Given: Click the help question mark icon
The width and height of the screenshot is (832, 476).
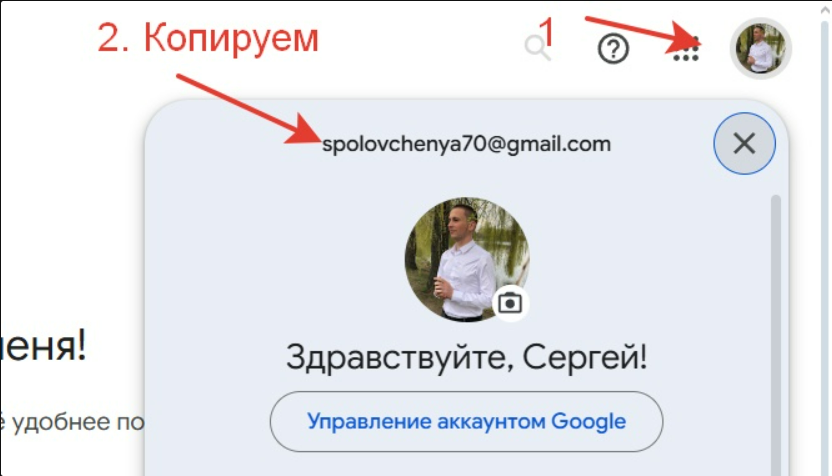Looking at the screenshot, I should click(613, 49).
